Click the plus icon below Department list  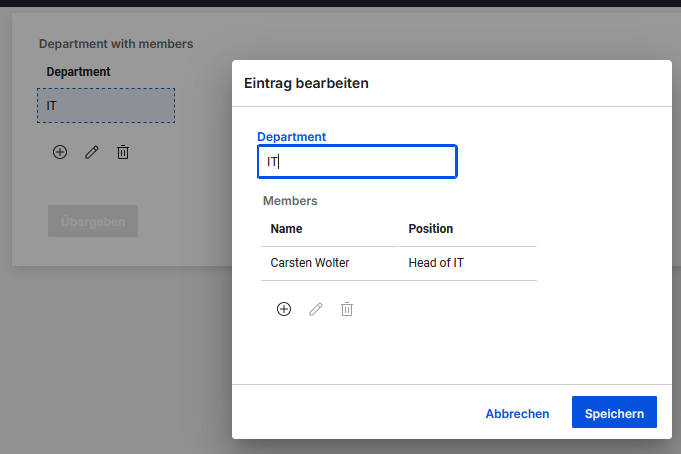pos(60,152)
